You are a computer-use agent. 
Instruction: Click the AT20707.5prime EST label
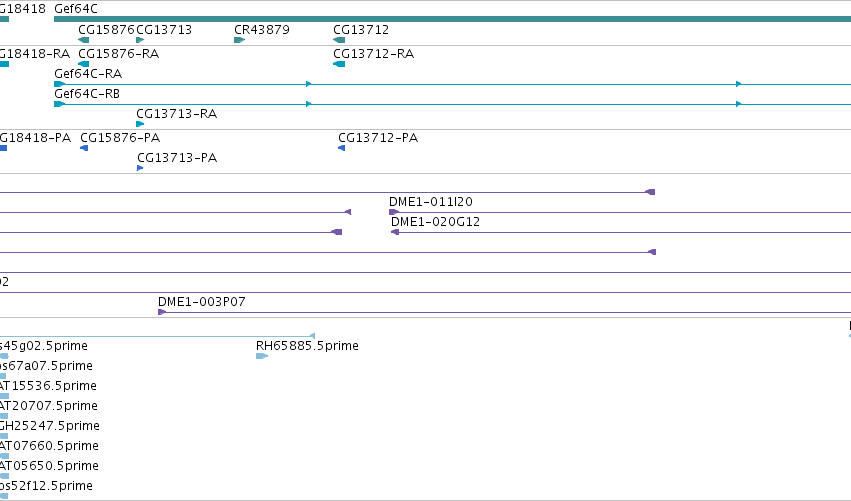(49, 406)
